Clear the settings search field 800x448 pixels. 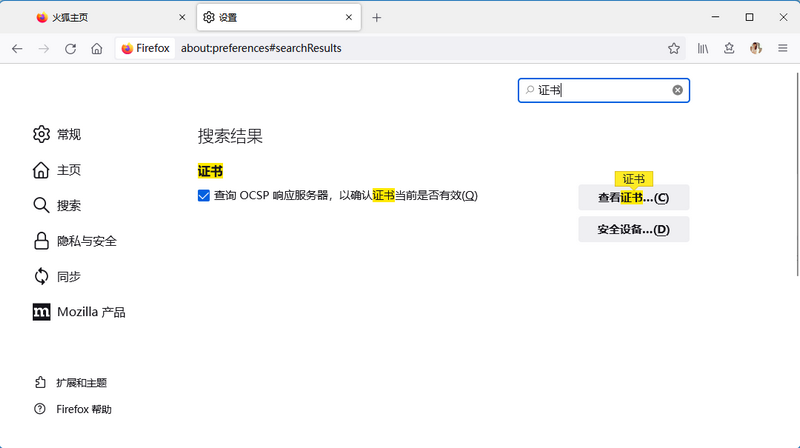click(x=677, y=90)
